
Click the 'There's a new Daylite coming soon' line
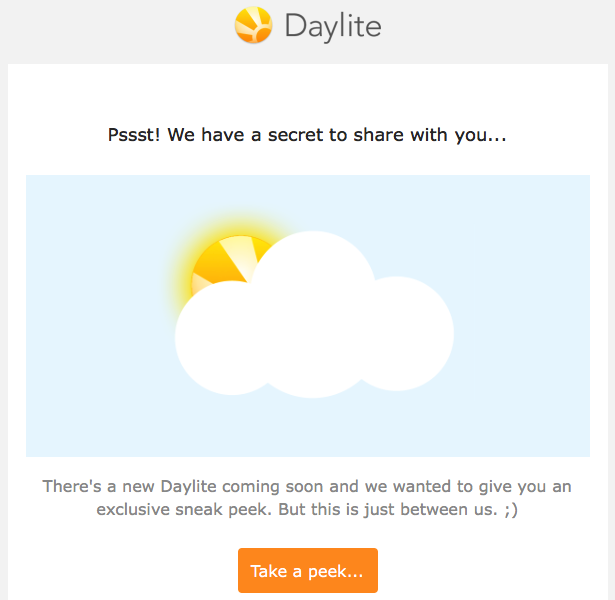307,487
